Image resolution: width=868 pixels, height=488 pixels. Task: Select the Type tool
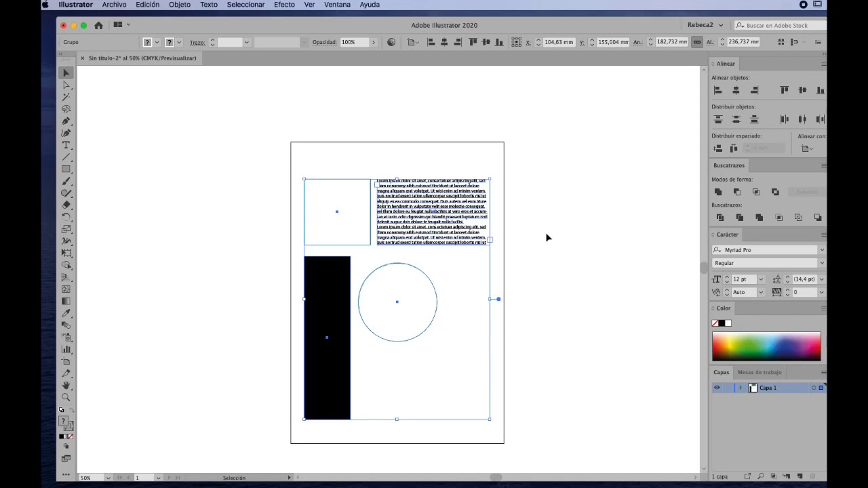[x=66, y=145]
